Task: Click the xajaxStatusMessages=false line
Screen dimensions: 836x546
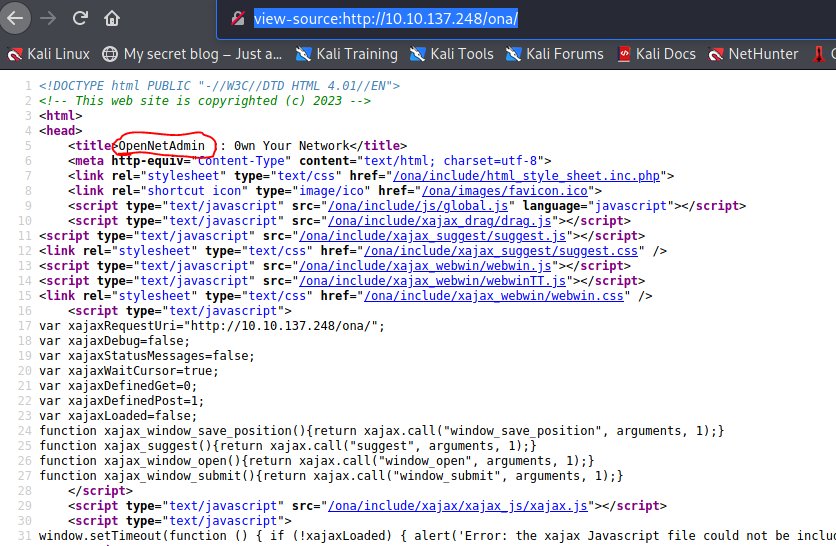Action: 147,356
